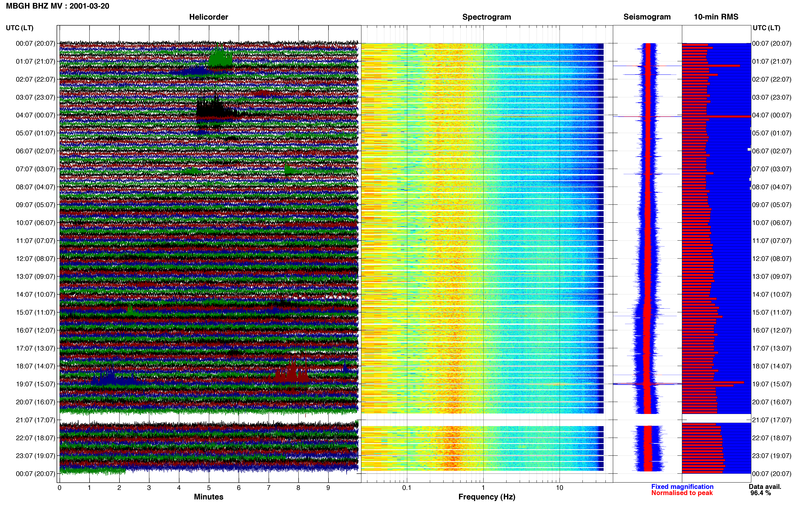Click left time label 08:07 (04:07)
The image size is (812, 508).
point(35,187)
